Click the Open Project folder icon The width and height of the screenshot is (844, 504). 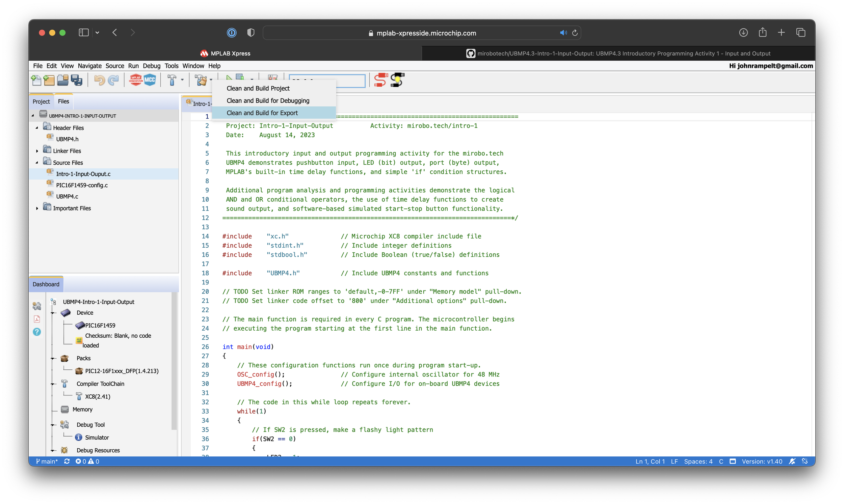(62, 80)
